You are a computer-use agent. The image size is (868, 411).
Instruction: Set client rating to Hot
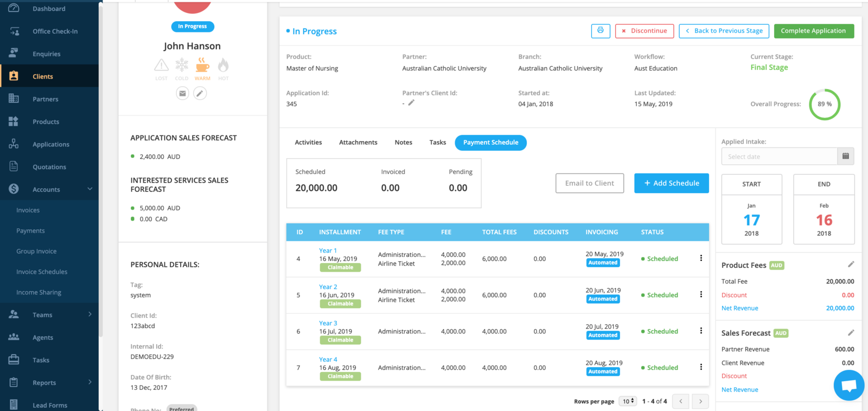click(223, 67)
